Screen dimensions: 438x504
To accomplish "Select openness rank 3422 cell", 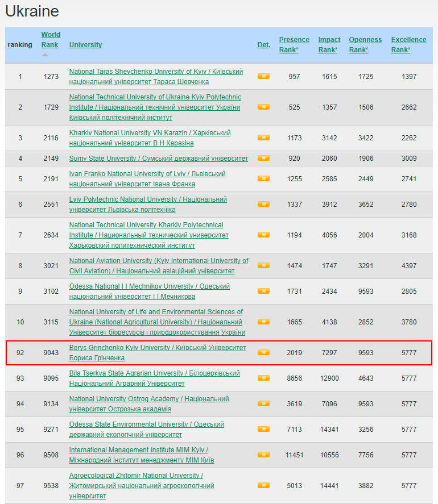I will pyautogui.click(x=366, y=138).
